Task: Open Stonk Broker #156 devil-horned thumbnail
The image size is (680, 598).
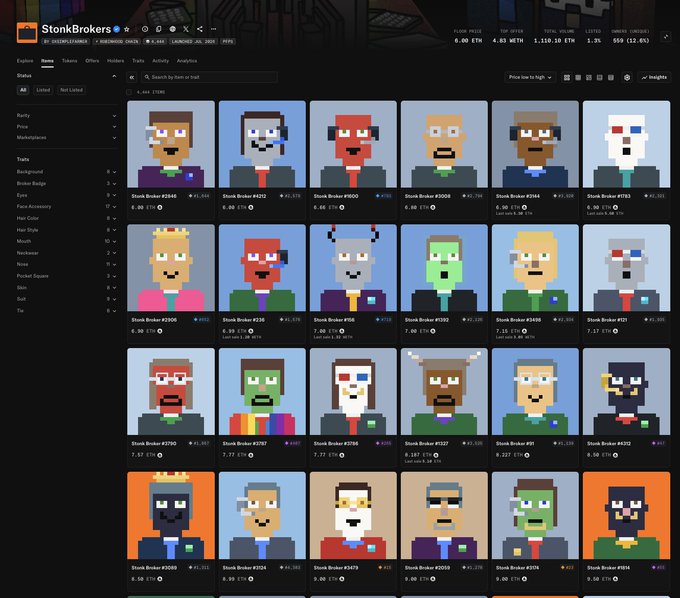Action: pyautogui.click(x=353, y=268)
